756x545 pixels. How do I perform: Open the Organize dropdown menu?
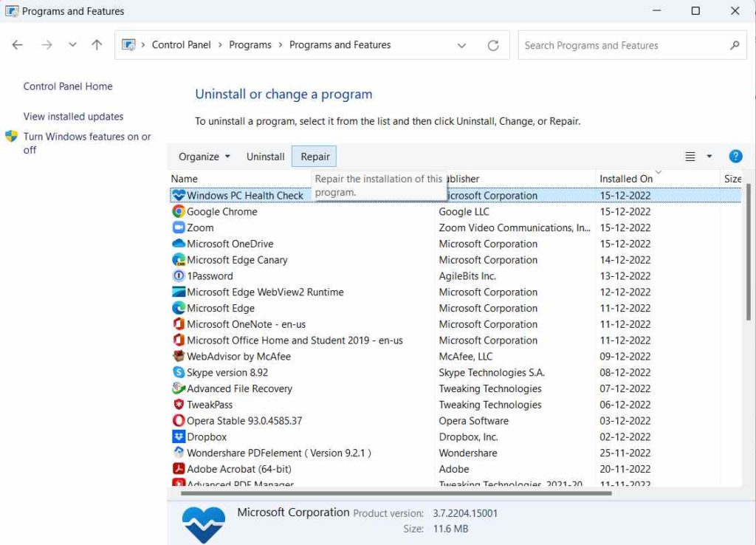[x=205, y=157]
